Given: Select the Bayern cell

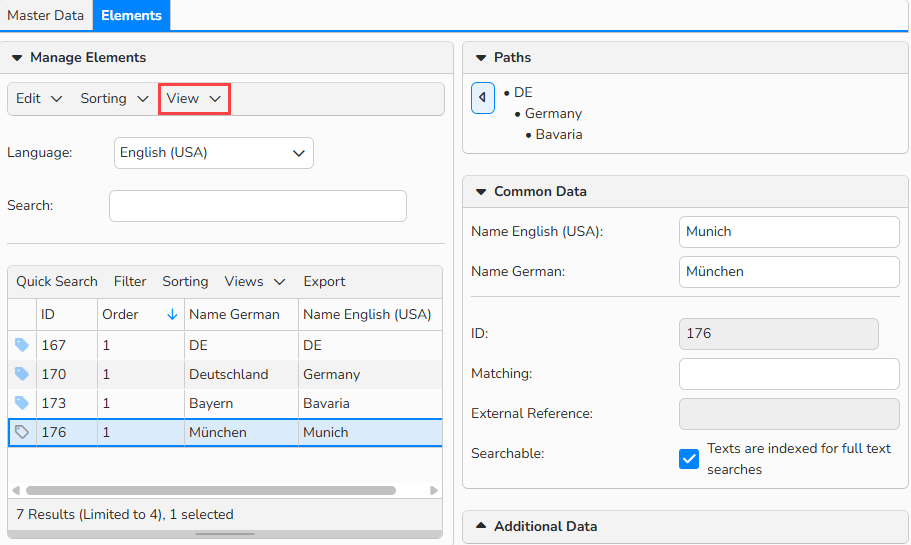Looking at the screenshot, I should pyautogui.click(x=241, y=403).
